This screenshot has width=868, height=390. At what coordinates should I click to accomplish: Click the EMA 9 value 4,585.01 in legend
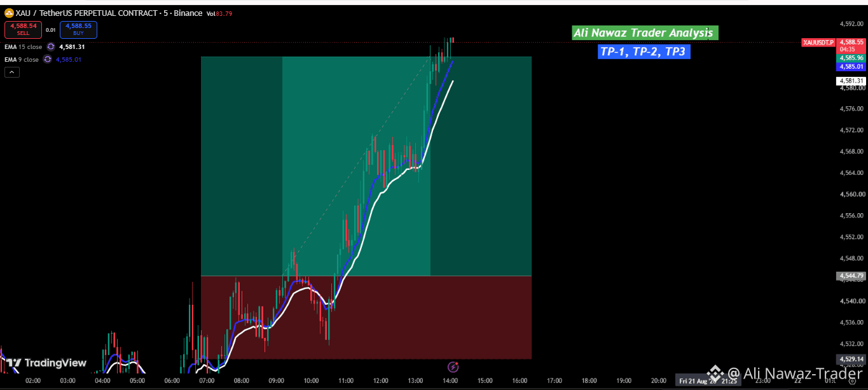pyautogui.click(x=68, y=60)
